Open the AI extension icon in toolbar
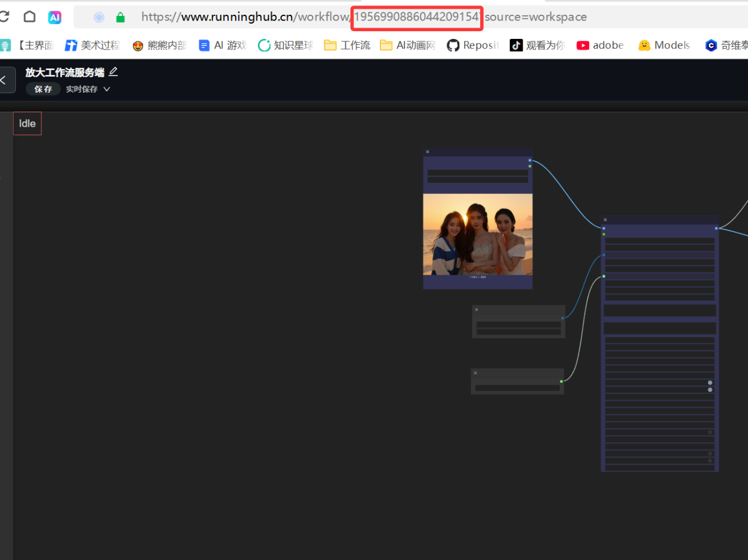Viewport: 748px width, 560px height. (55, 17)
